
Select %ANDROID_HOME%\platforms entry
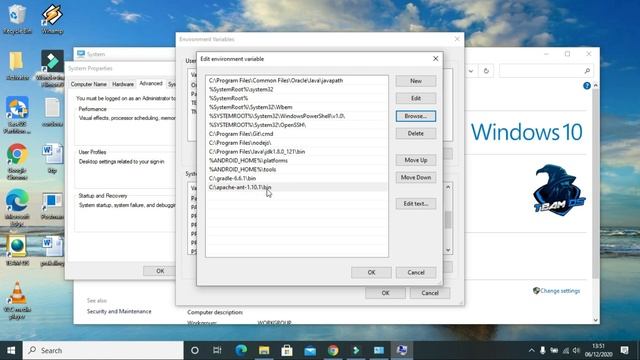tap(297, 160)
